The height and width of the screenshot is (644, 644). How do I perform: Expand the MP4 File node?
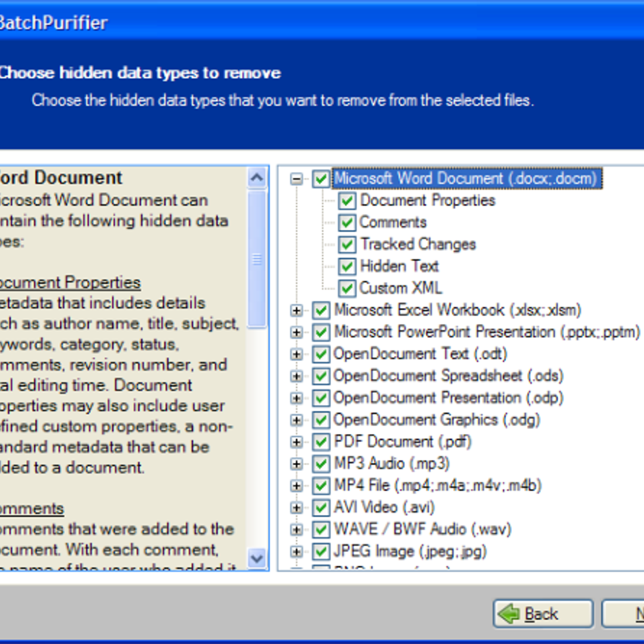tap(297, 486)
